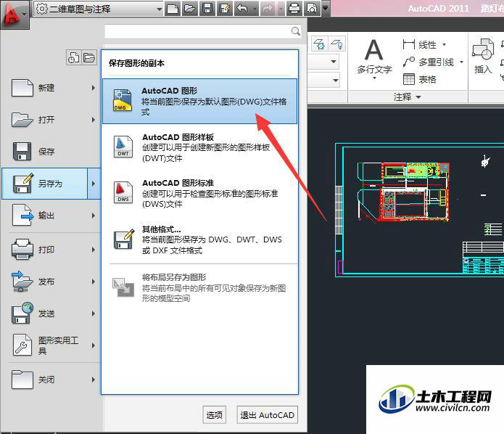
Task: Choose AutoCAD 图形 DWG save option
Action: click(x=199, y=101)
